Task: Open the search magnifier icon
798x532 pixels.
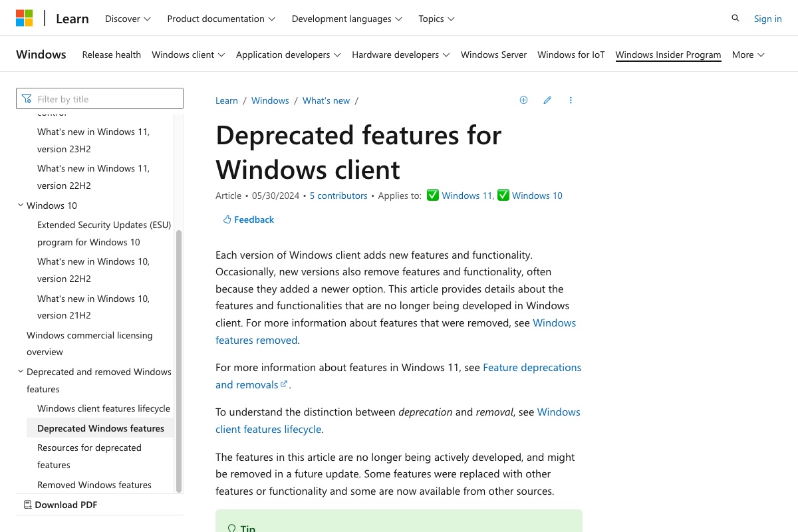Action: pos(735,19)
